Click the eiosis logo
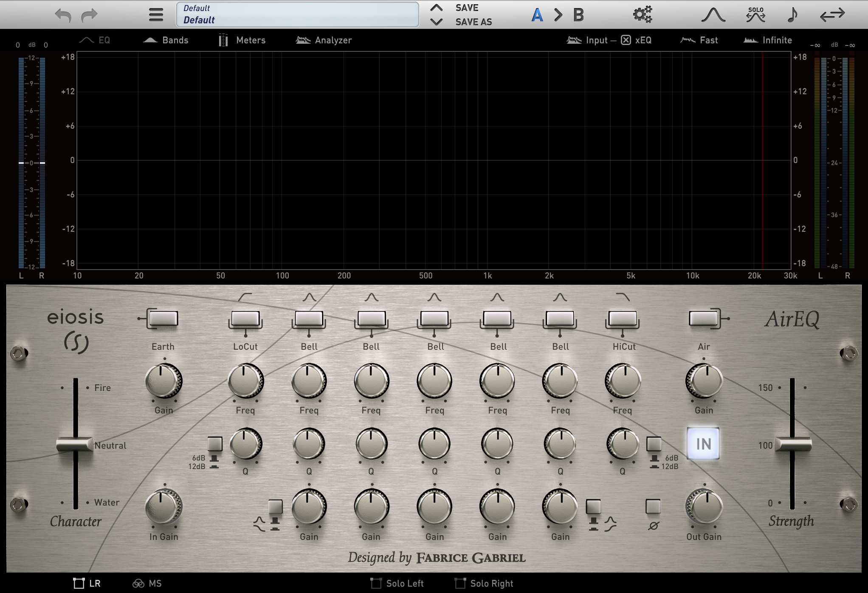This screenshot has width=868, height=593. (x=76, y=331)
